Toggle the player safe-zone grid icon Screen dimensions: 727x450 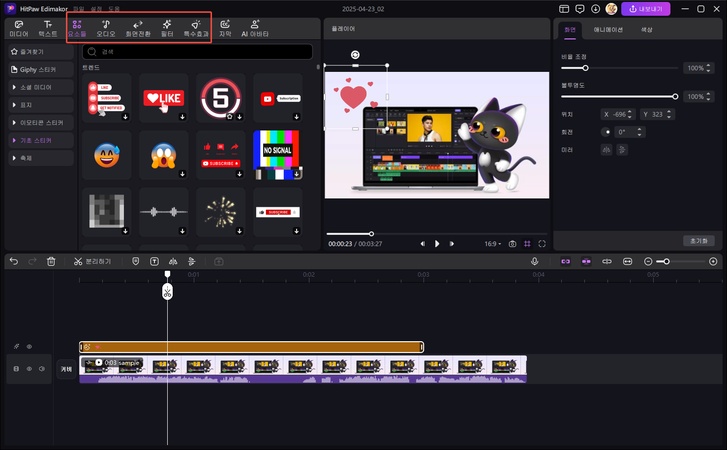527,244
